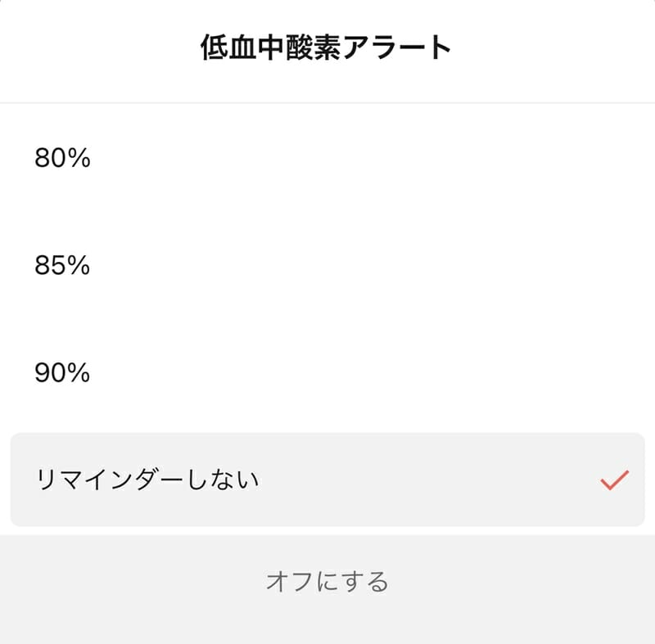
Task: Tap the 80% list row
Action: 327,159
